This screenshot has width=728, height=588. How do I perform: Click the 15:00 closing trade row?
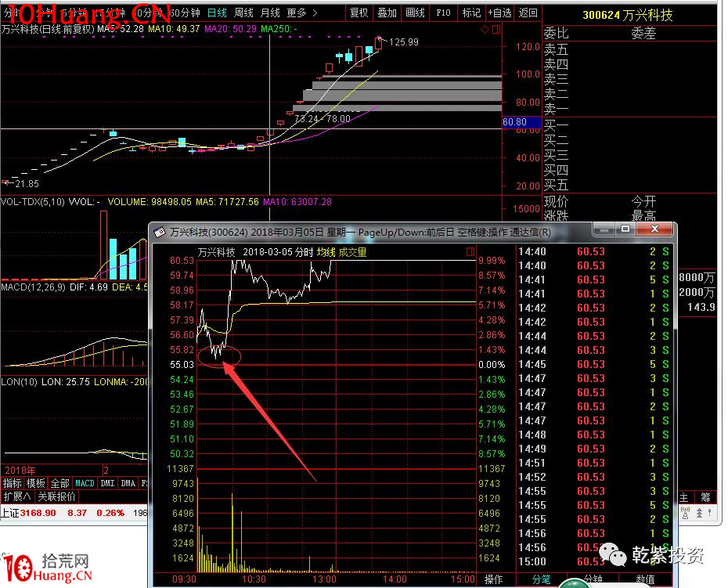tap(594, 561)
